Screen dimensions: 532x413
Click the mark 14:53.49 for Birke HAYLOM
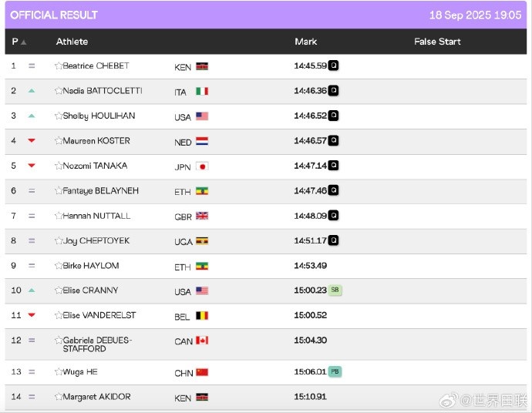click(x=310, y=266)
